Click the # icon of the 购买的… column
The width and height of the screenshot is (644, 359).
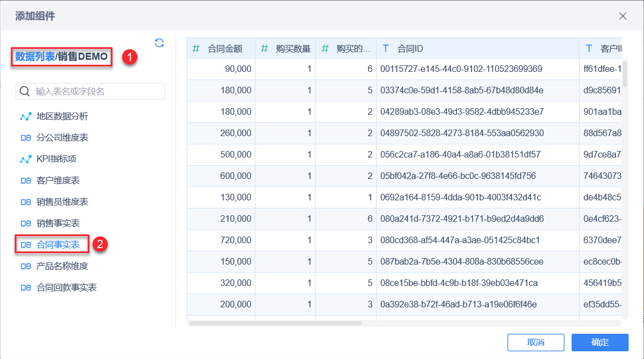click(x=325, y=48)
